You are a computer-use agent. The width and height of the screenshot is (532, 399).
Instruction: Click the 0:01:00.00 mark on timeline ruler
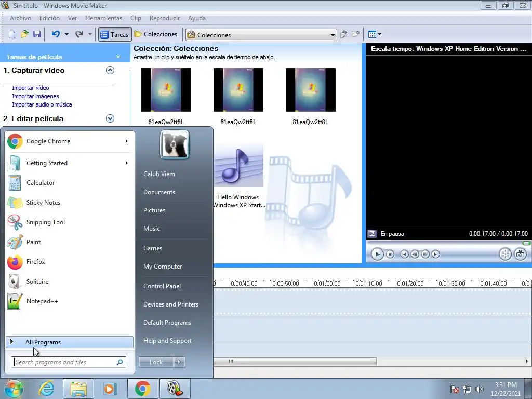pyautogui.click(x=327, y=284)
